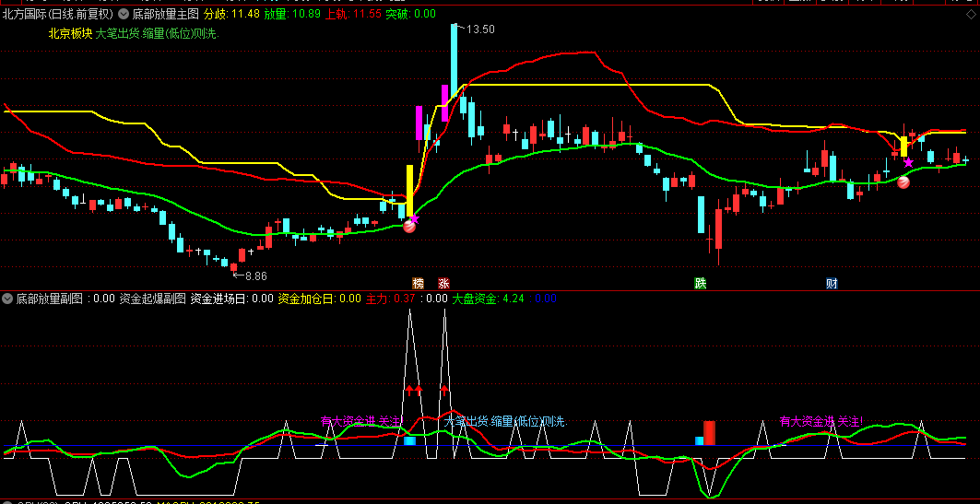
Task: Click the red ball signal under the small yellow bar
Action: (903, 182)
